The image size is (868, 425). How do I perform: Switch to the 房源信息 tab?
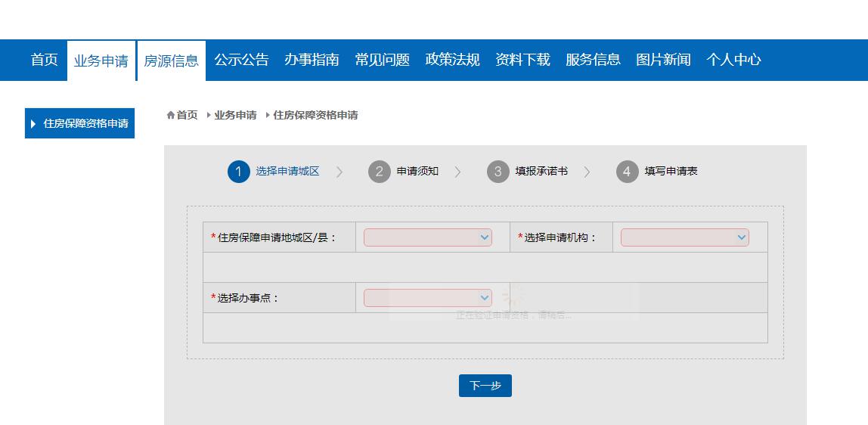(x=171, y=60)
